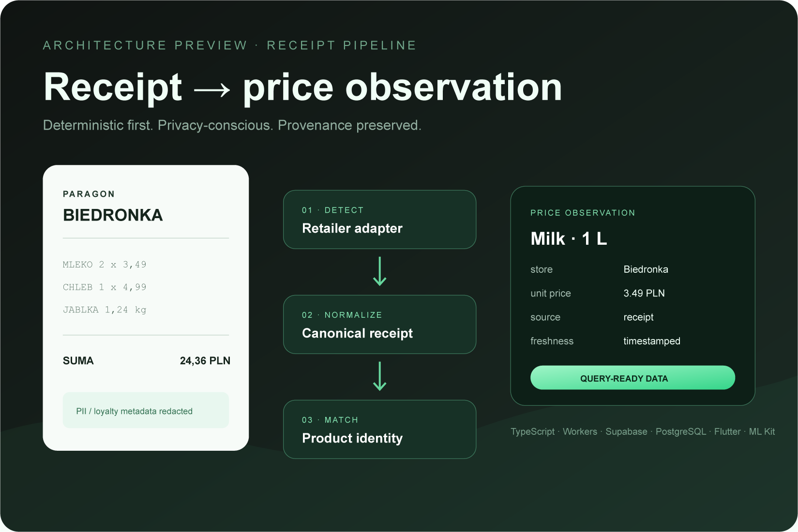Select the JABLKA 1,24 kg receipt line
The height and width of the screenshot is (532, 798).
coord(105,310)
